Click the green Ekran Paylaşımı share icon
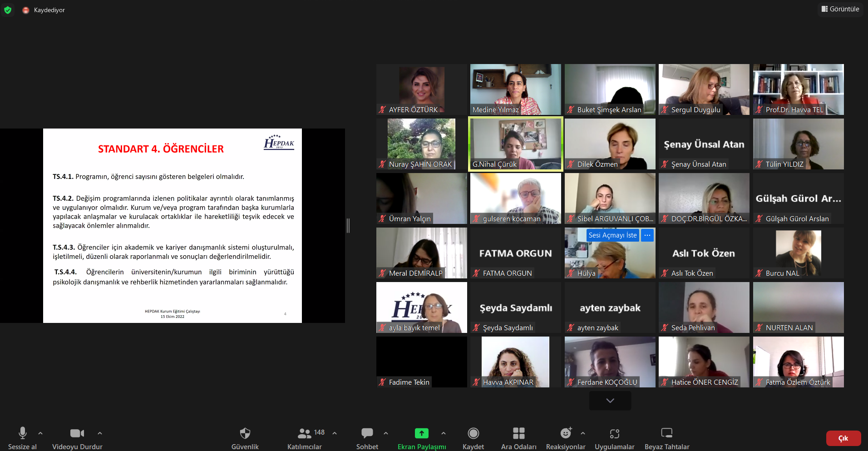The height and width of the screenshot is (451, 868). coord(421,433)
